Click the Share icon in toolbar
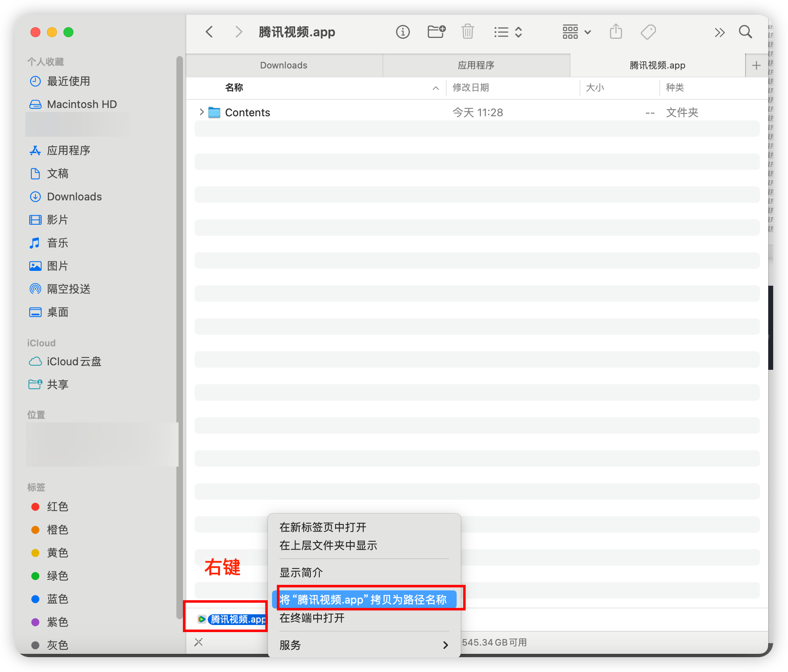 click(x=616, y=32)
